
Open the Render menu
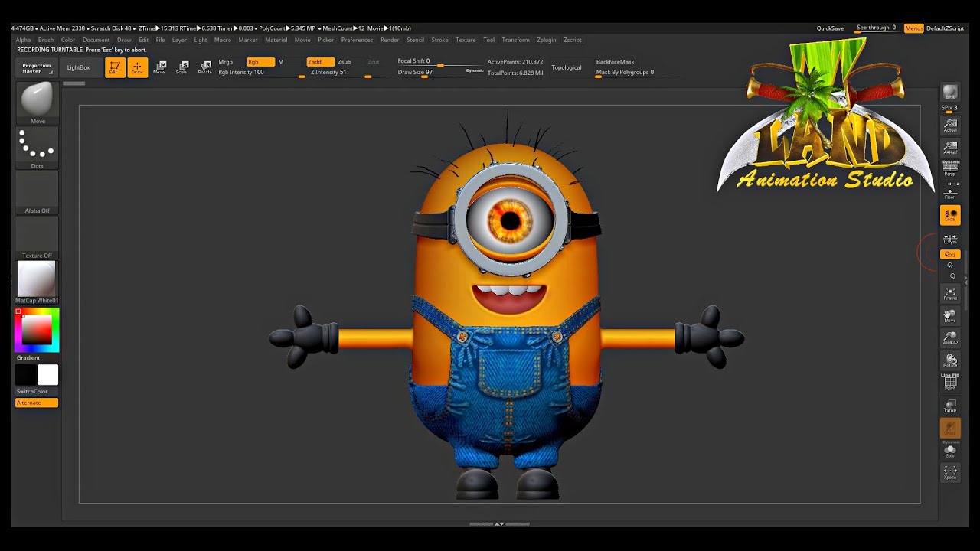390,40
